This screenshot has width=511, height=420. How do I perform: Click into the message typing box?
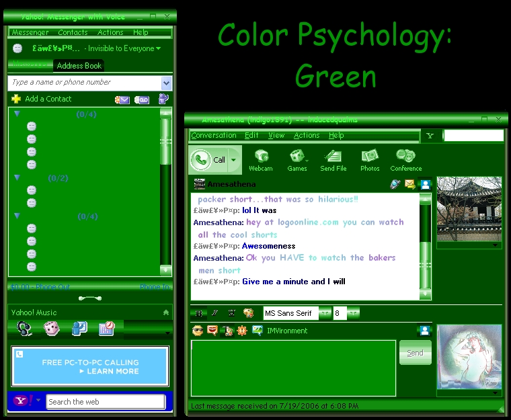pyautogui.click(x=293, y=368)
